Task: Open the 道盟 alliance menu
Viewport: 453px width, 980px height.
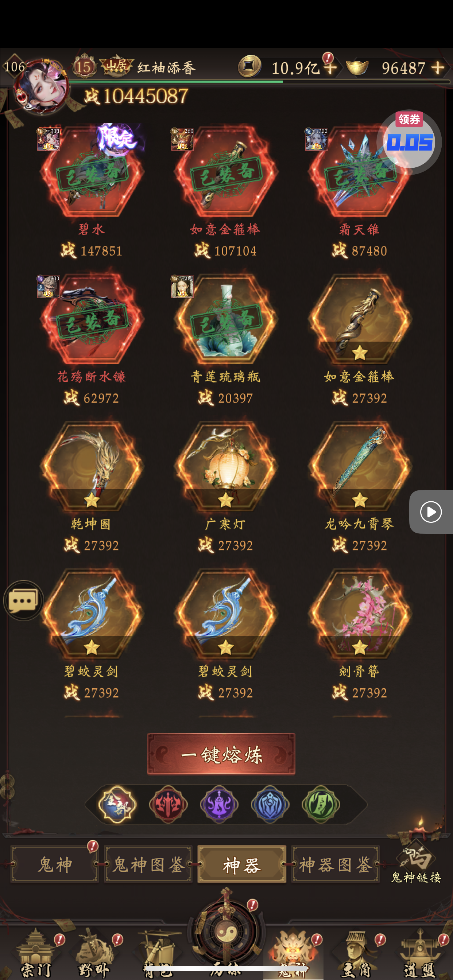Action: (419, 953)
